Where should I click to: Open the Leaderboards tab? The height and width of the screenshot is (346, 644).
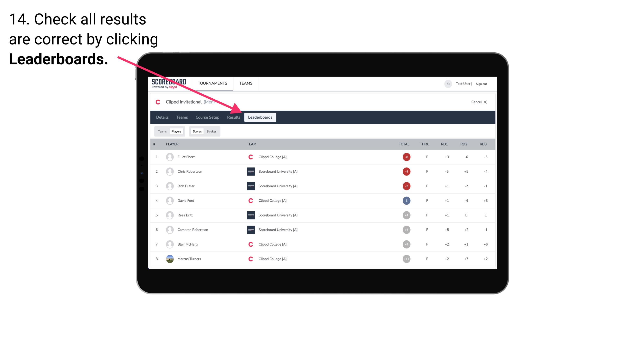pyautogui.click(x=260, y=117)
